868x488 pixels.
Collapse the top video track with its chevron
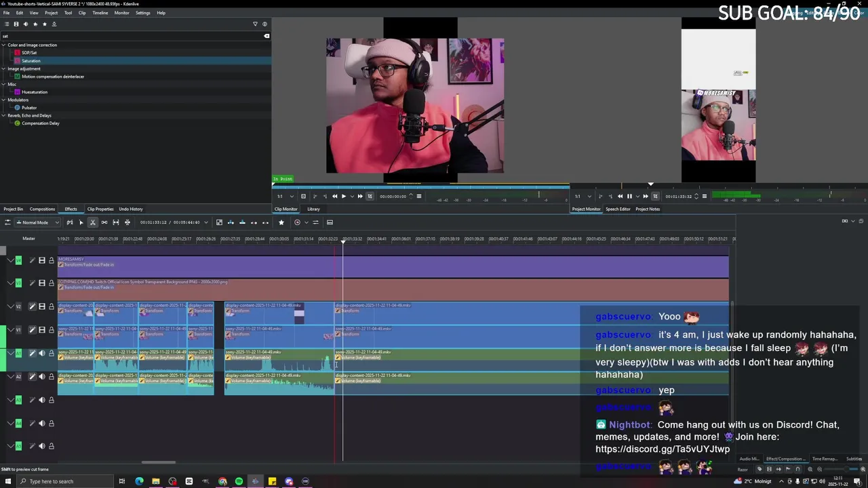[11, 260]
